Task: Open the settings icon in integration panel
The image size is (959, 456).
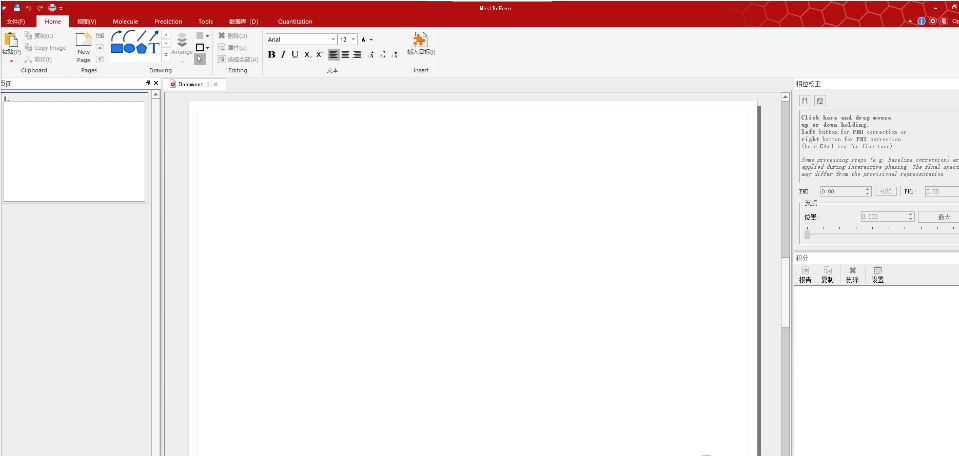Action: point(878,270)
